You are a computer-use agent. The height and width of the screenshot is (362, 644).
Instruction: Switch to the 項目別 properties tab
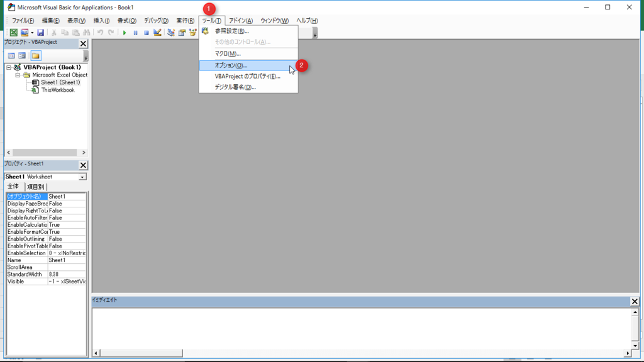click(35, 187)
